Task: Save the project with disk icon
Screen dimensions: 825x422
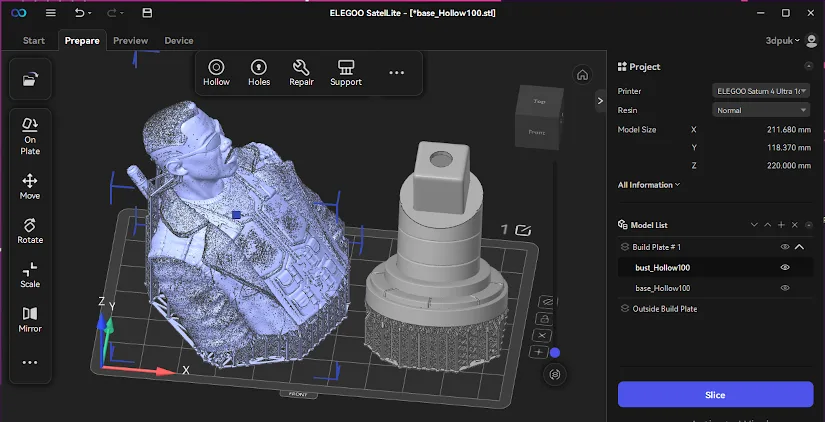Action: coord(147,13)
